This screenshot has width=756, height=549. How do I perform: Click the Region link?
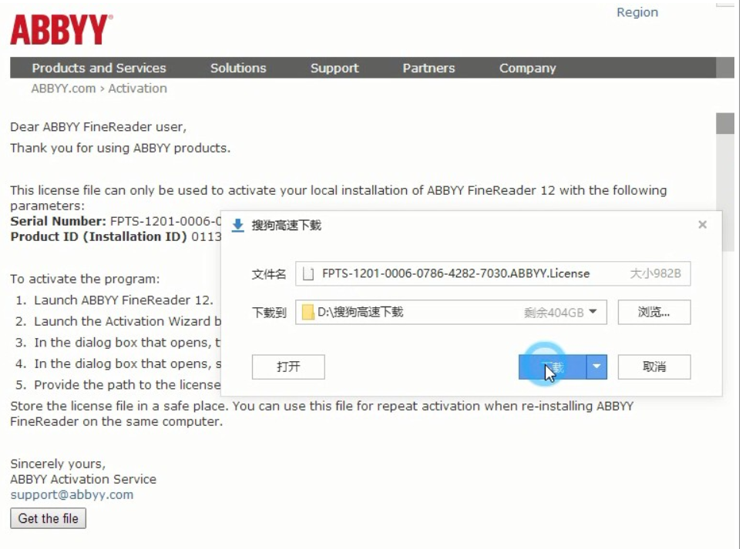pyautogui.click(x=637, y=12)
